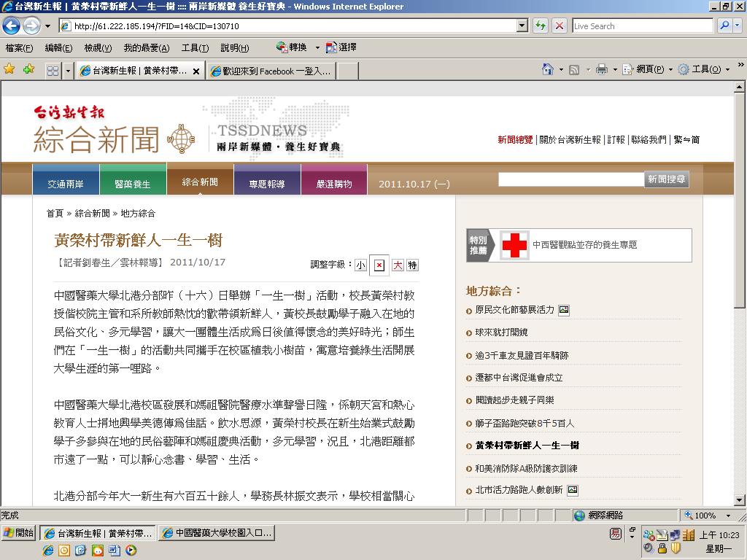Open the 網頁(P) dropdown menu
This screenshot has height=560, width=747.
click(x=648, y=69)
